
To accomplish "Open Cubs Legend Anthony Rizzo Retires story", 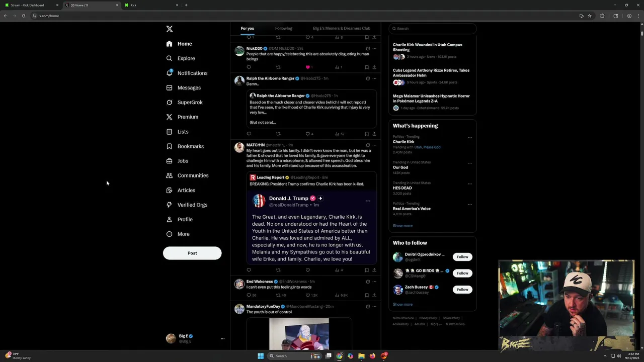I will (431, 73).
